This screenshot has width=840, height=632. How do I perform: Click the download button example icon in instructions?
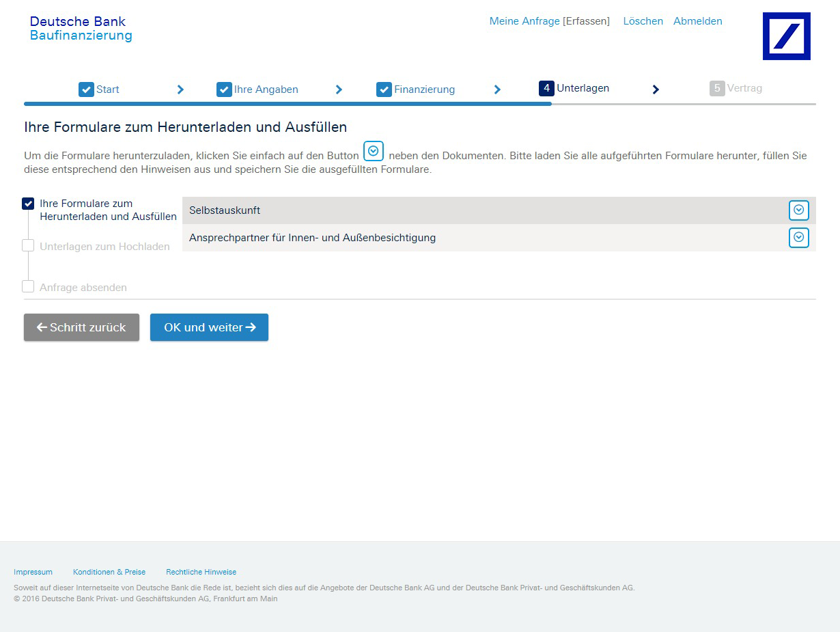[x=374, y=151]
